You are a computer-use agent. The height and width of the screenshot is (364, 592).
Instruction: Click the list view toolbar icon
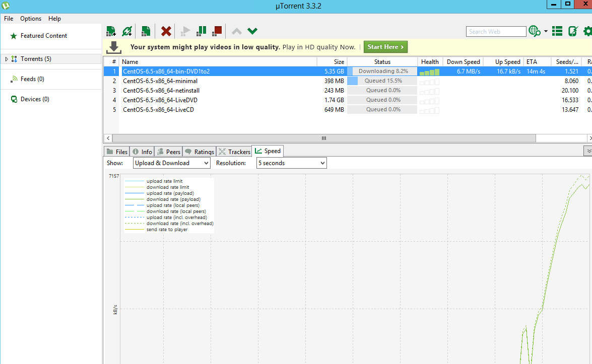tap(557, 31)
